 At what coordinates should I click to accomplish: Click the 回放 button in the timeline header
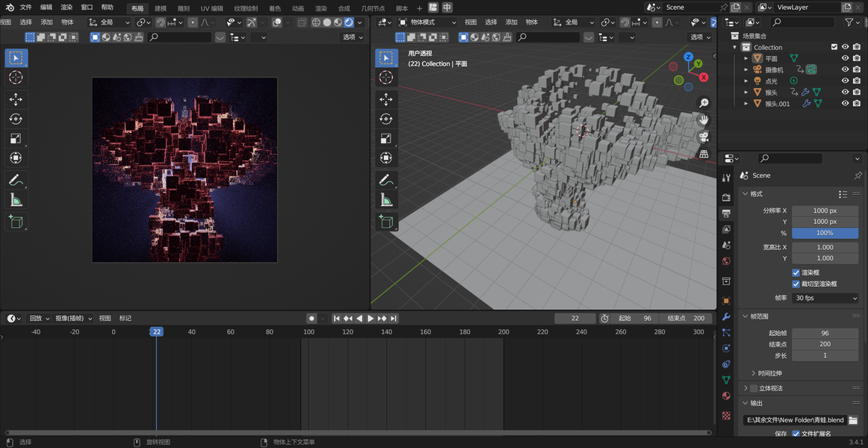point(37,318)
